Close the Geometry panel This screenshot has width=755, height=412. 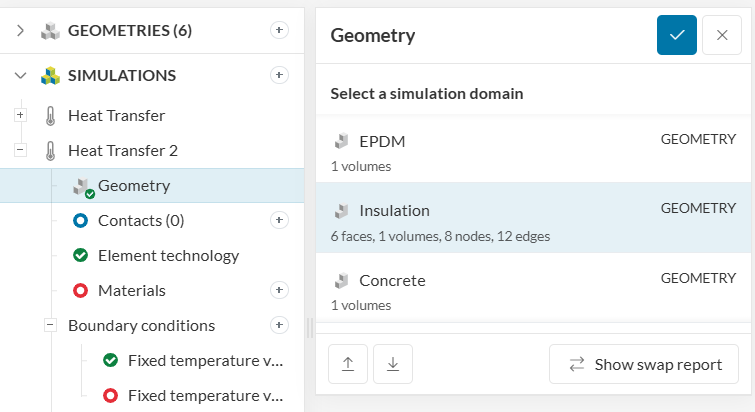[722, 35]
